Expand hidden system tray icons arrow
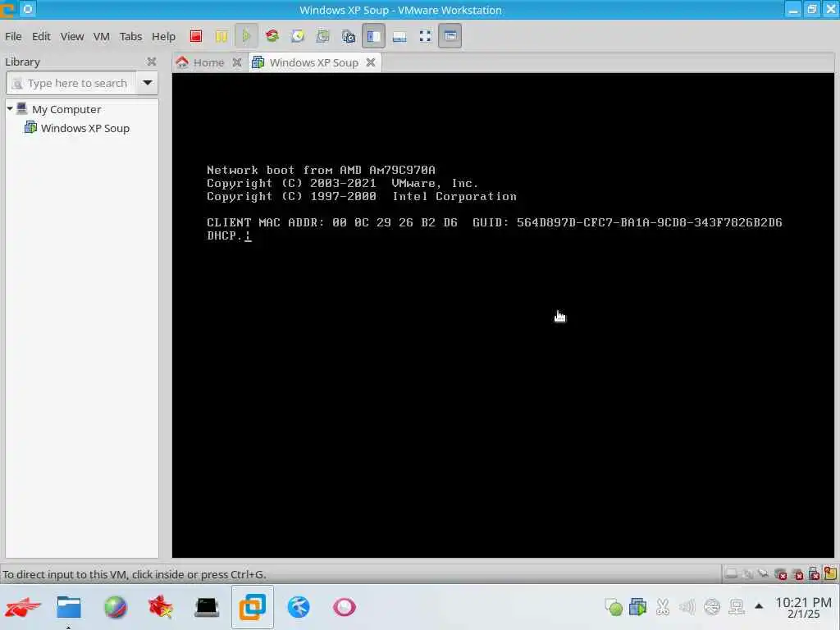The image size is (840, 630). coord(759,606)
